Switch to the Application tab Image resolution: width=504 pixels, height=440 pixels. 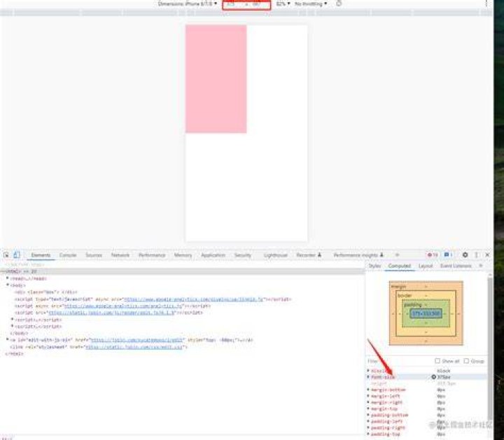(x=213, y=255)
